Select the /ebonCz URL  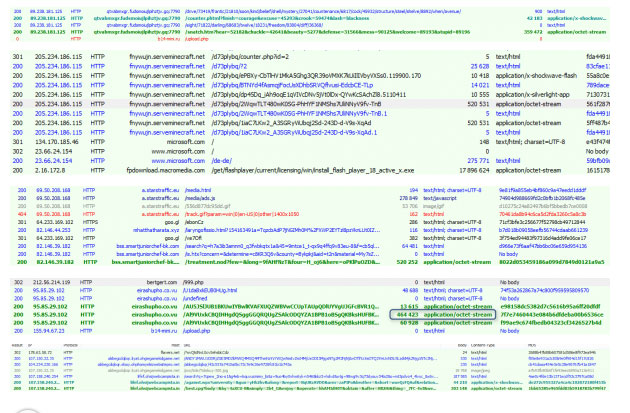pyautogui.click(x=194, y=222)
